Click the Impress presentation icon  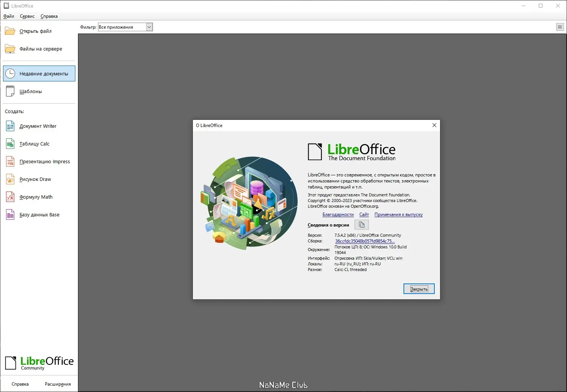click(x=10, y=161)
